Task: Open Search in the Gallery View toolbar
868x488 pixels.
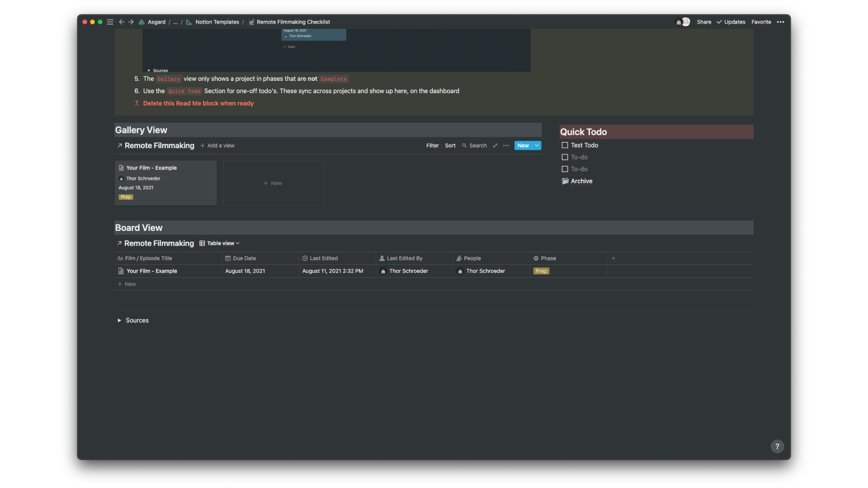Action: point(474,145)
